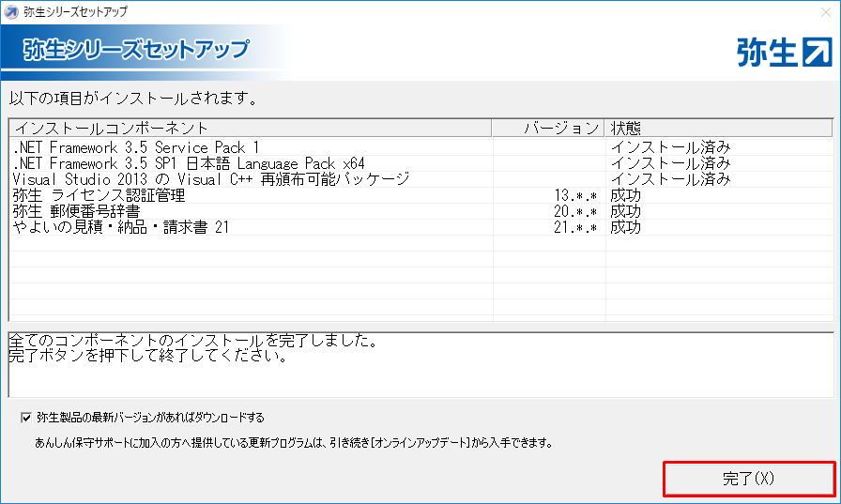The image size is (841, 504).
Task: Click the setup icon in title bar
Action: point(11,11)
